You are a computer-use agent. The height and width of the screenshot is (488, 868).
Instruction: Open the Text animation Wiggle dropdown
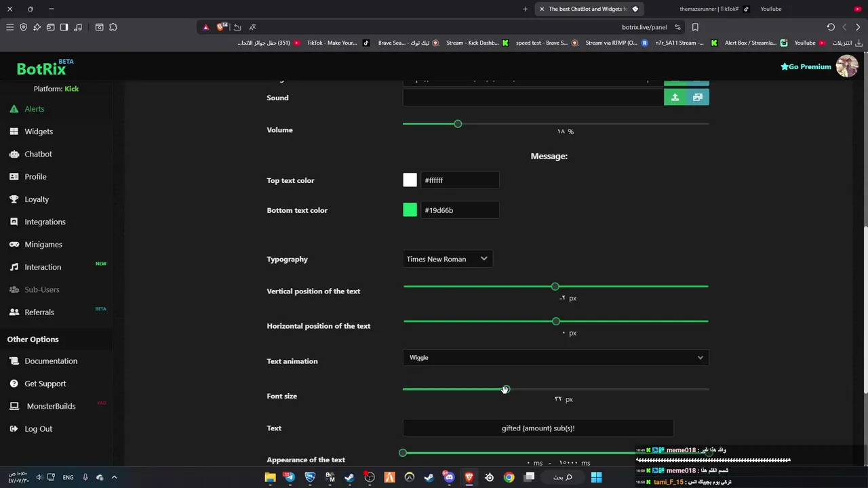point(555,358)
